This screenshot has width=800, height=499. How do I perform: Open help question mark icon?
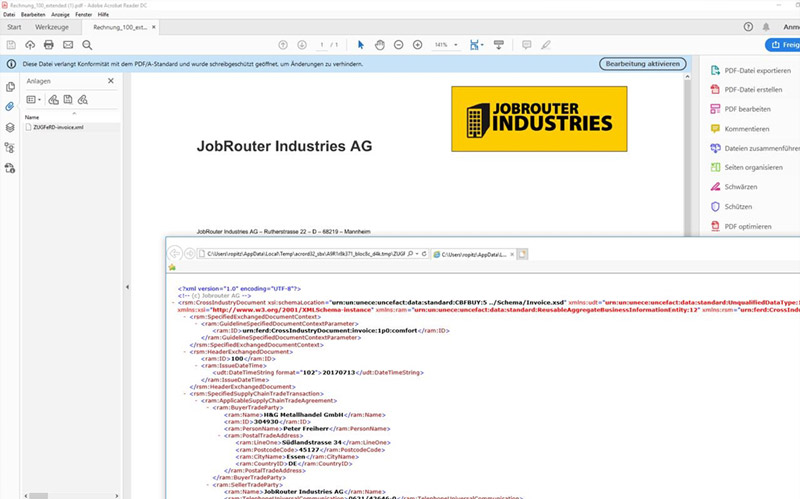coord(748,27)
